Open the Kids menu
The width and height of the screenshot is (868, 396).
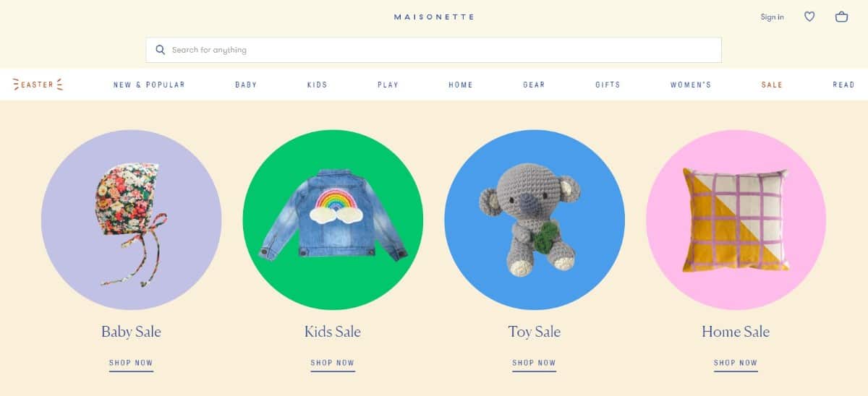point(317,85)
